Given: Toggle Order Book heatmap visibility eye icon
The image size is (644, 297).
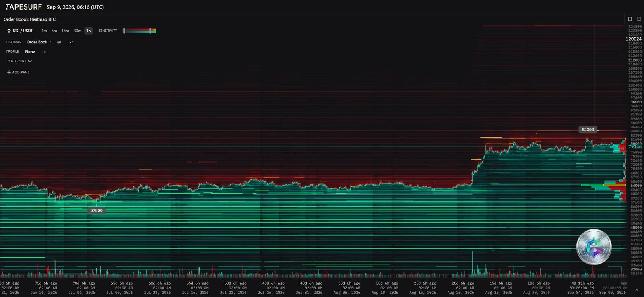Looking at the screenshot, I should (59, 42).
